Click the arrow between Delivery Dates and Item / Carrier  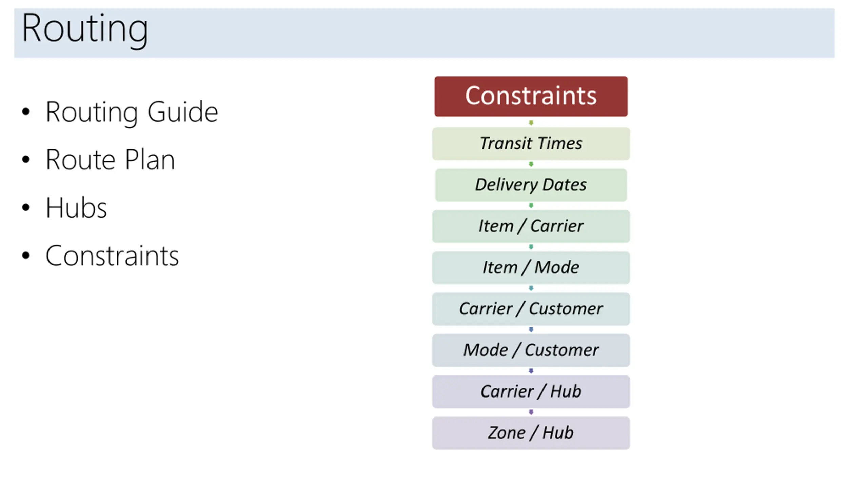[531, 206]
